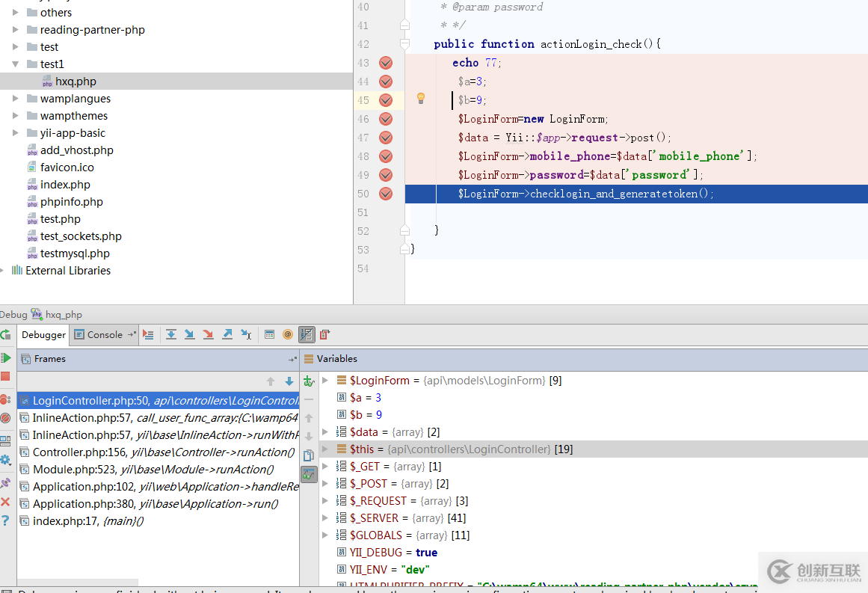Select hxq.php in project tree

[176, 82]
